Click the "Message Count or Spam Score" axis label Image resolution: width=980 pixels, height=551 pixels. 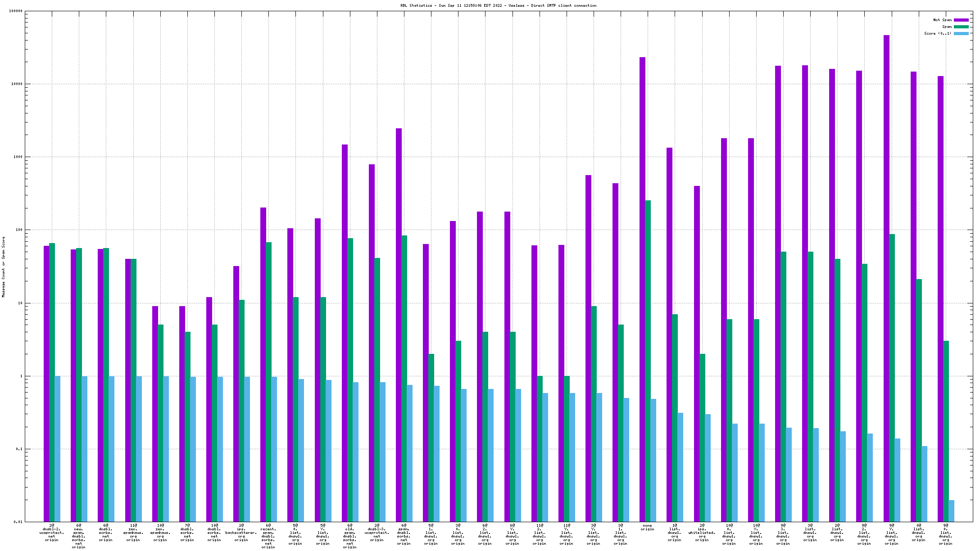point(4,267)
